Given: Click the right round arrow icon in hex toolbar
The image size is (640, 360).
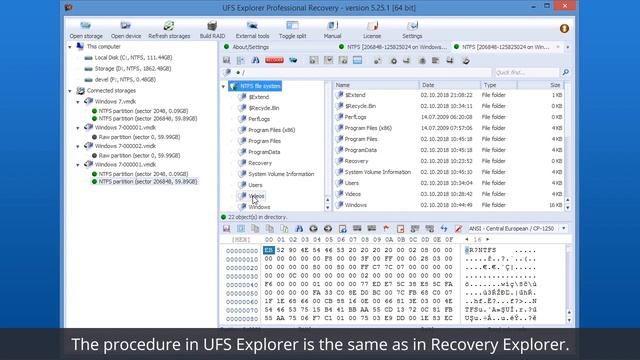Looking at the screenshot, I should tap(328, 229).
